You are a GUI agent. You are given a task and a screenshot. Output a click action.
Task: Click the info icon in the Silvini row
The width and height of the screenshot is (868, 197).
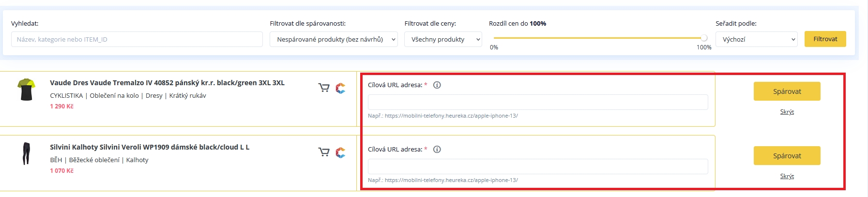click(437, 149)
